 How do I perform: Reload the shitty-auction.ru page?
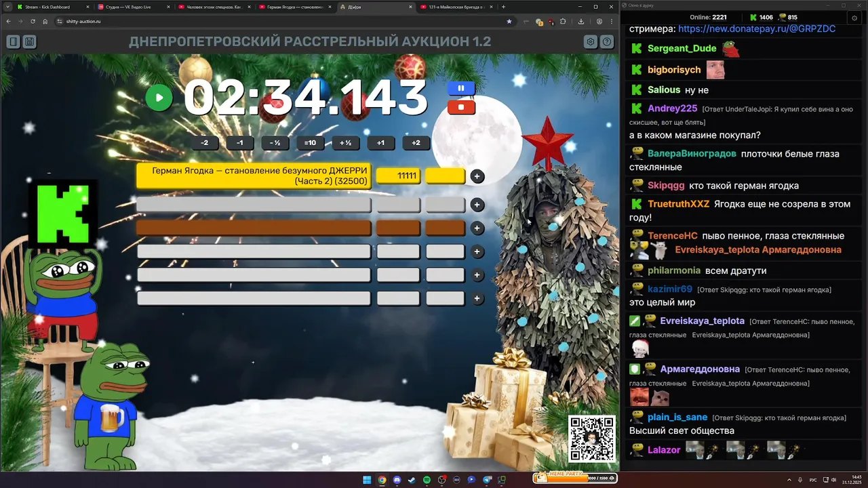pyautogui.click(x=33, y=21)
